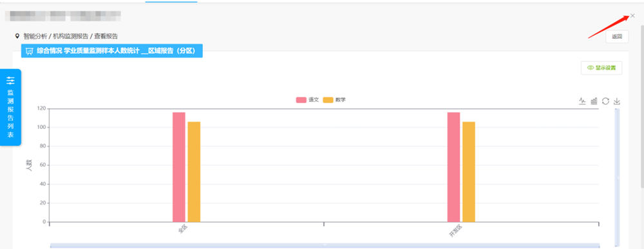This screenshot has width=644, height=249.
Task: Close the report dialog with X
Action: [632, 15]
